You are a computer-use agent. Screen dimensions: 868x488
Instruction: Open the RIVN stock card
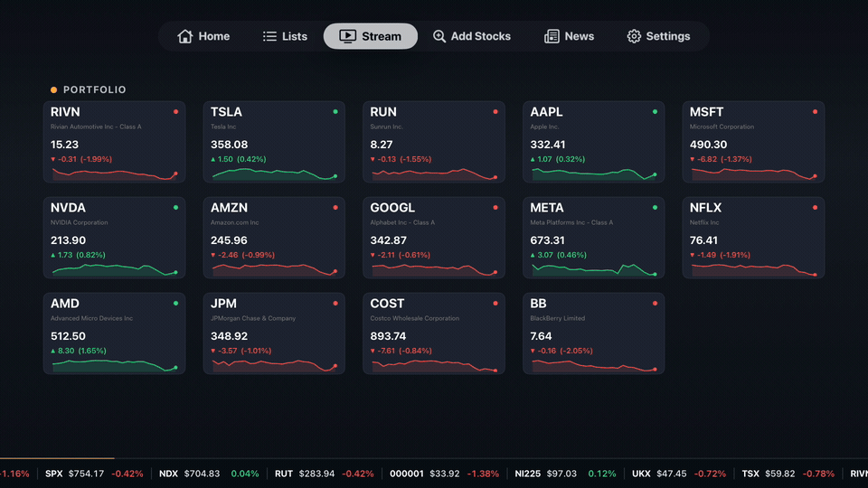tap(114, 142)
